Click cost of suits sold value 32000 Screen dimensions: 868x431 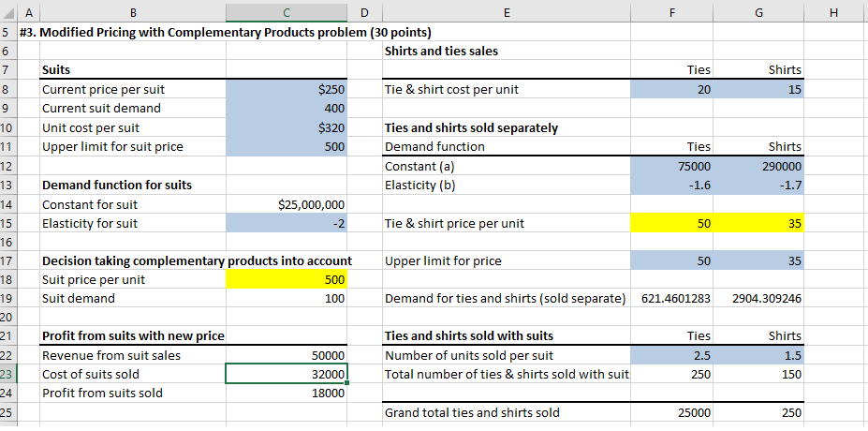click(287, 375)
